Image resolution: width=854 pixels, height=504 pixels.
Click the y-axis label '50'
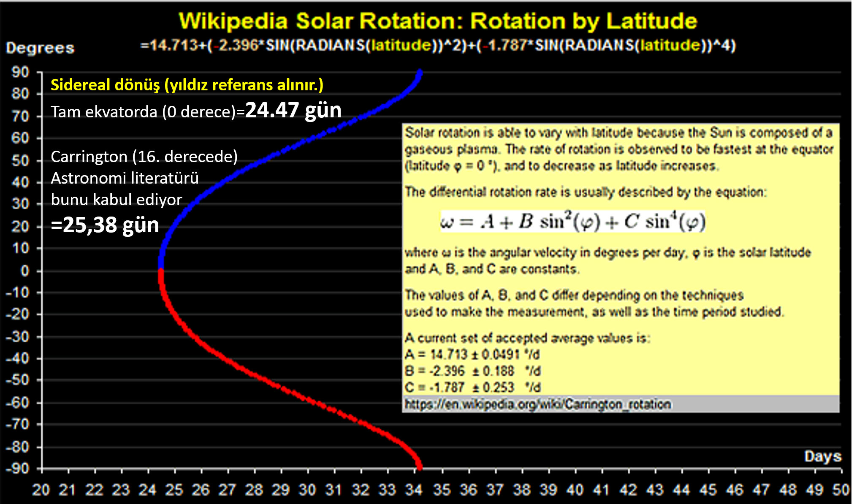(x=20, y=161)
